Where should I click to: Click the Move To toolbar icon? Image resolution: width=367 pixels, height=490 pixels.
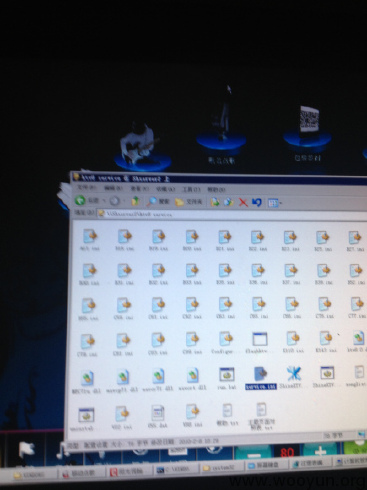pyautogui.click(x=215, y=202)
